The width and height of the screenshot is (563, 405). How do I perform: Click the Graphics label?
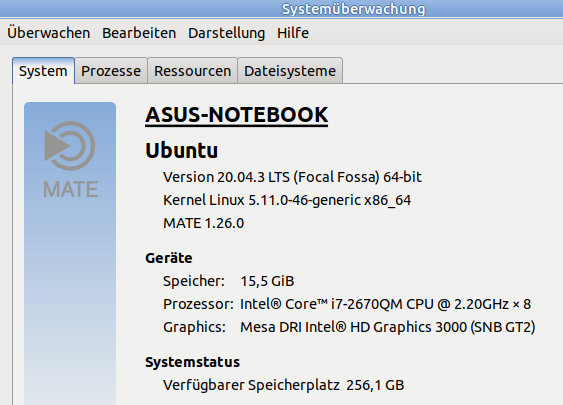click(194, 327)
